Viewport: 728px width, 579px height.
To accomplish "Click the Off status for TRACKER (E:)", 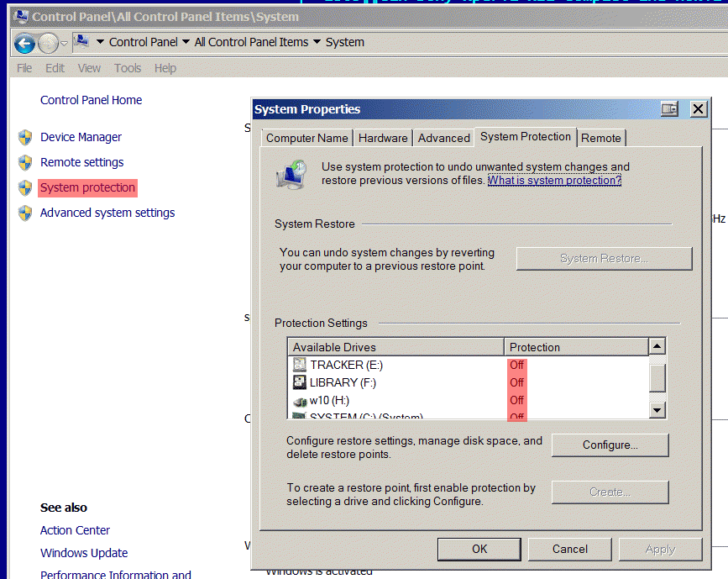I will click(516, 366).
